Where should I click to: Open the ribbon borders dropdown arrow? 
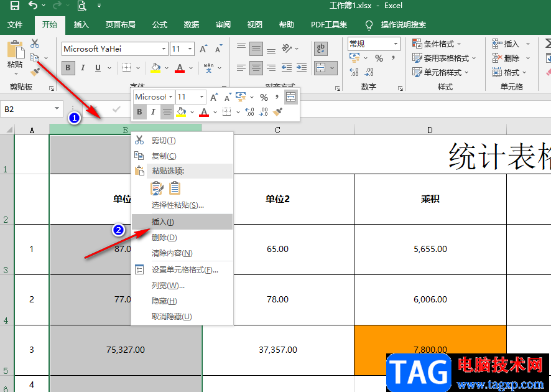tap(138, 68)
